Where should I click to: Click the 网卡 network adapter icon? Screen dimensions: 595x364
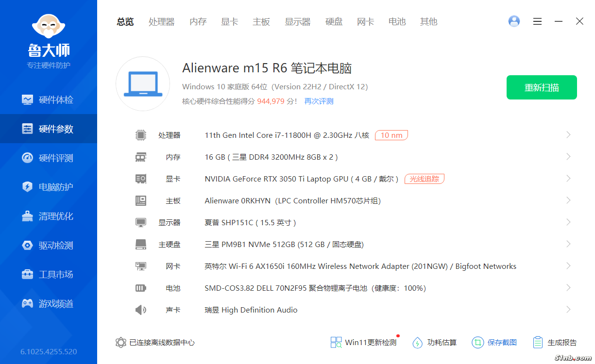point(141,266)
